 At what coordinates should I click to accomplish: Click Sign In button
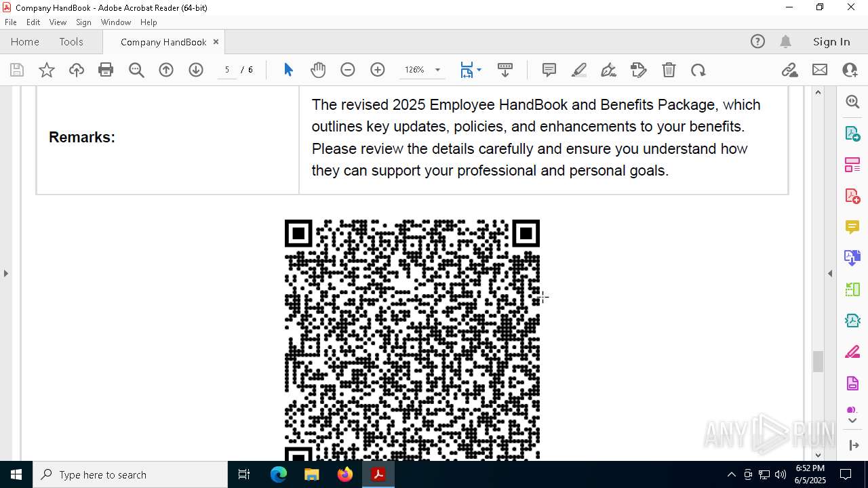click(x=831, y=42)
